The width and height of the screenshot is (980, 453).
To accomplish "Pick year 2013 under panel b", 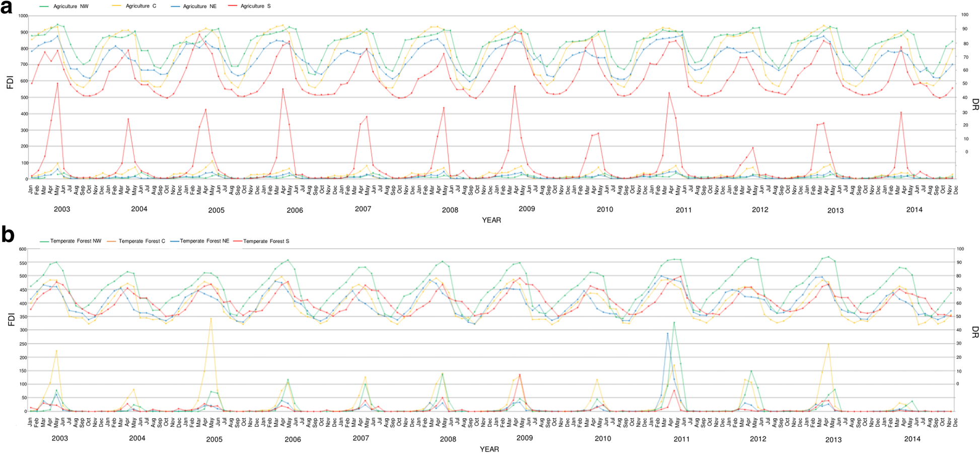I will pos(833,439).
